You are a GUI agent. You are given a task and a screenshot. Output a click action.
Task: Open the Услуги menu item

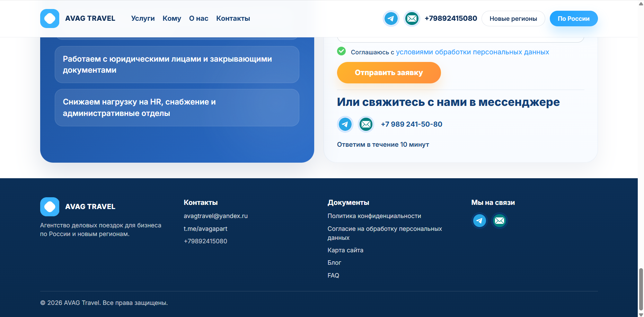(143, 18)
